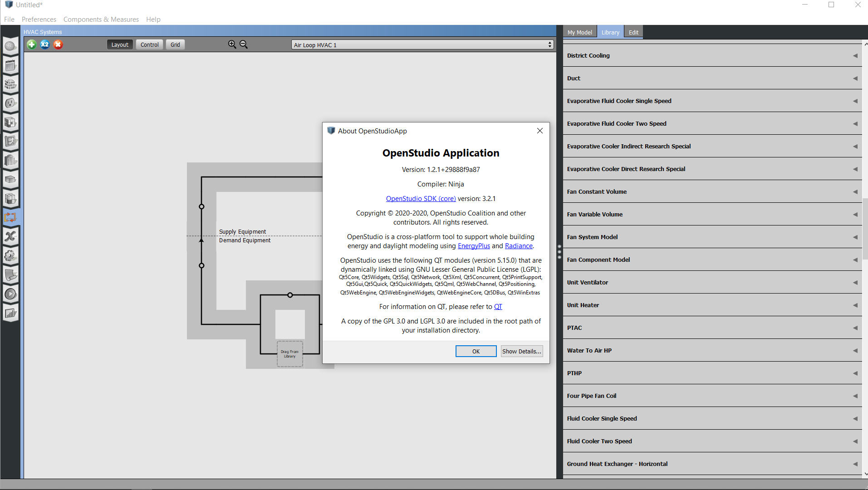Close the About OpenStudioApp dialog
Viewport: 868px width, 490px height.
[540, 131]
